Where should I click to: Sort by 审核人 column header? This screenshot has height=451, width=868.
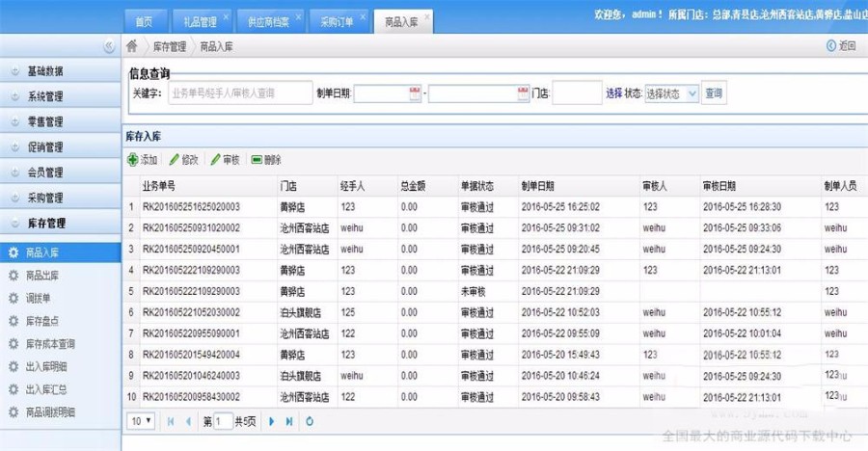coord(670,187)
